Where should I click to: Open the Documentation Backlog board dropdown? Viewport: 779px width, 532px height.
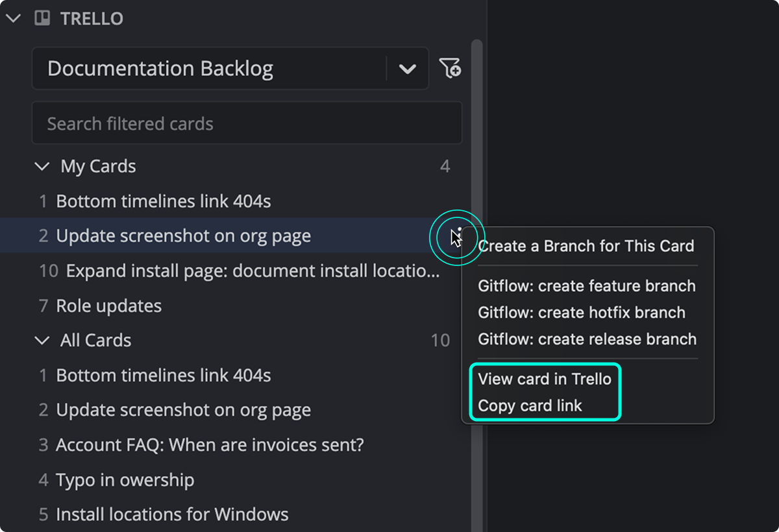click(408, 68)
